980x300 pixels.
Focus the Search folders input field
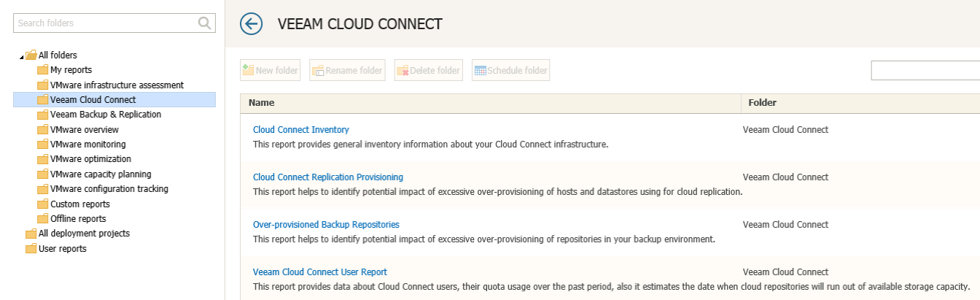(x=106, y=23)
